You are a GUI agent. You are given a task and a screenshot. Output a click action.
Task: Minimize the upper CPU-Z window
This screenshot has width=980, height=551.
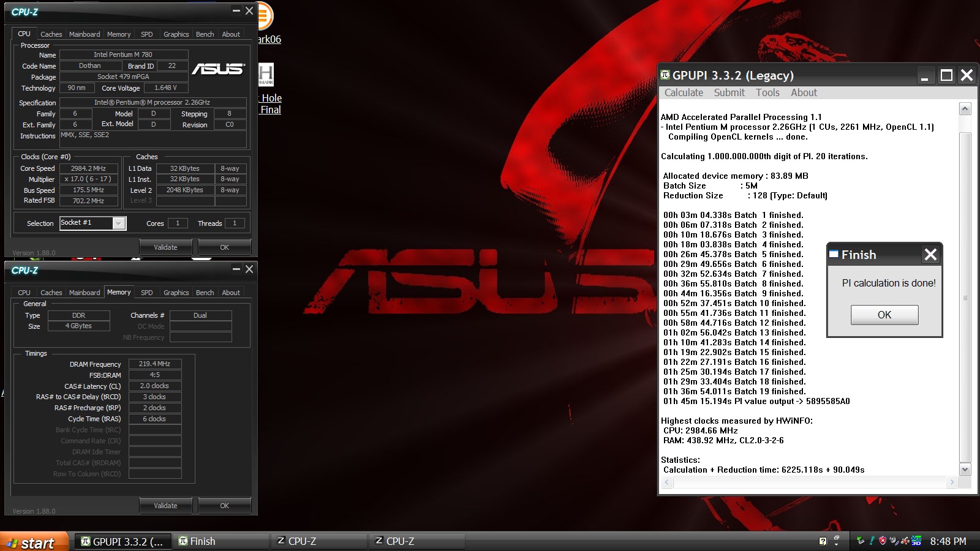click(x=236, y=10)
